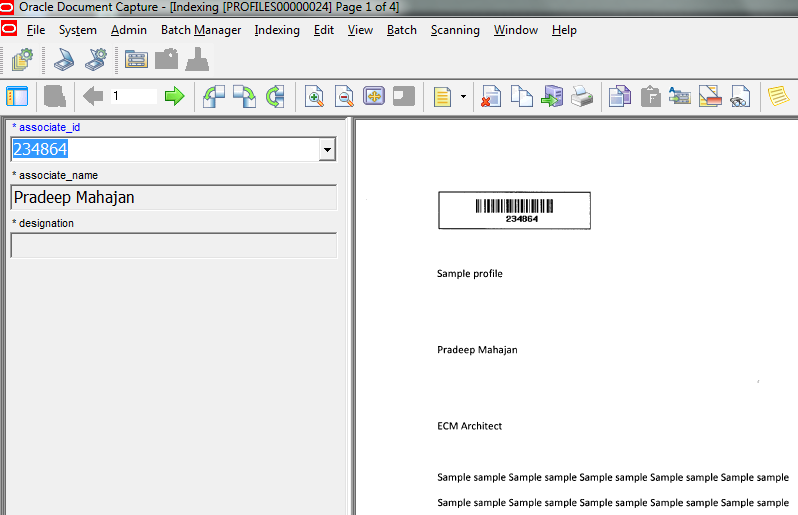798x515 pixels.
Task: Click the designation input field
Action: (173, 246)
